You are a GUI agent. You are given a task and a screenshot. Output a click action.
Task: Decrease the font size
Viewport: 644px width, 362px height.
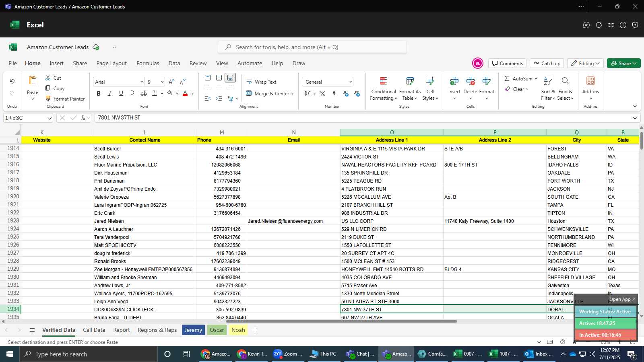[183, 82]
